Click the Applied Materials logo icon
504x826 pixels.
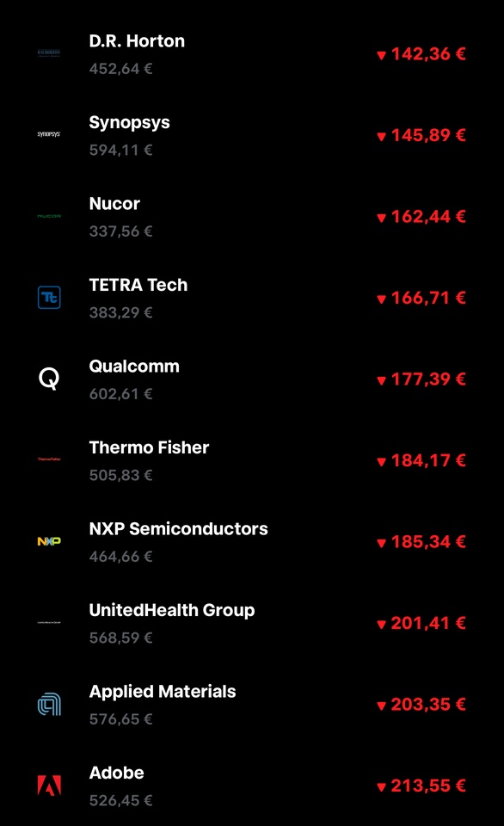pyautogui.click(x=49, y=704)
